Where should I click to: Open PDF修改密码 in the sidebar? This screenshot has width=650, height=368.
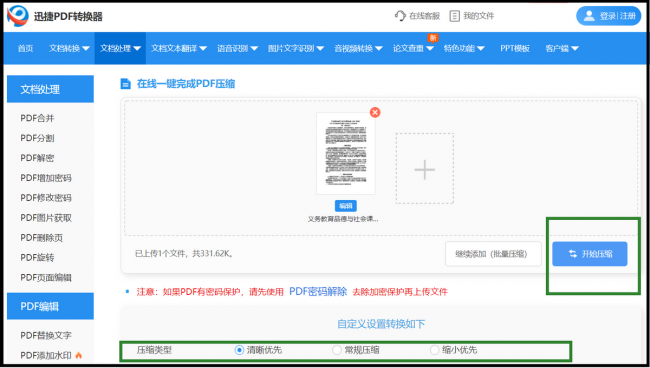[x=46, y=198]
